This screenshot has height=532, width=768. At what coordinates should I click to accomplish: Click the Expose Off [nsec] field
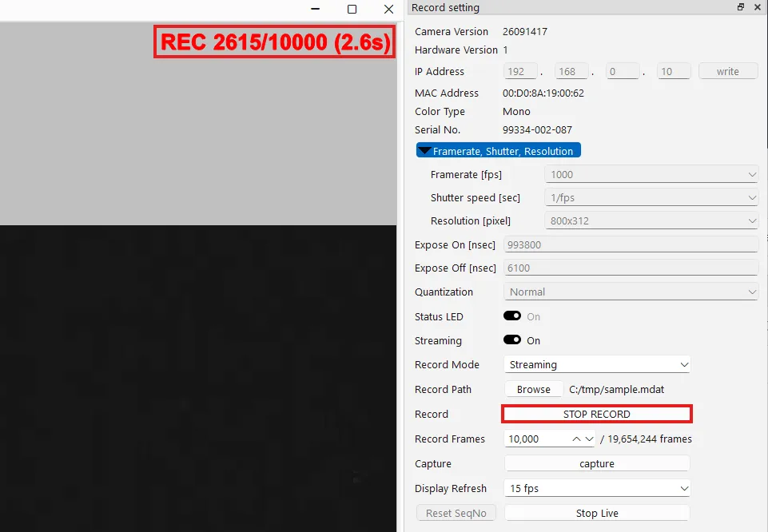pyautogui.click(x=631, y=268)
